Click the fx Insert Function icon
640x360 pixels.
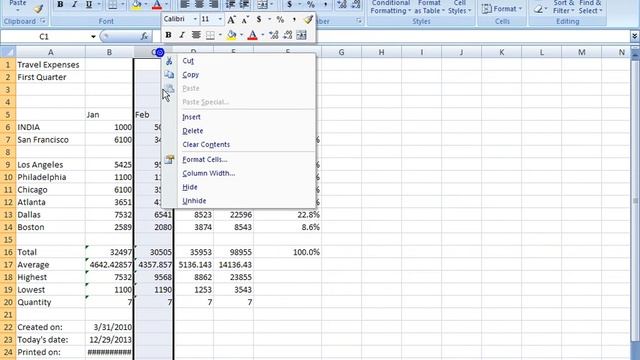[x=144, y=36]
